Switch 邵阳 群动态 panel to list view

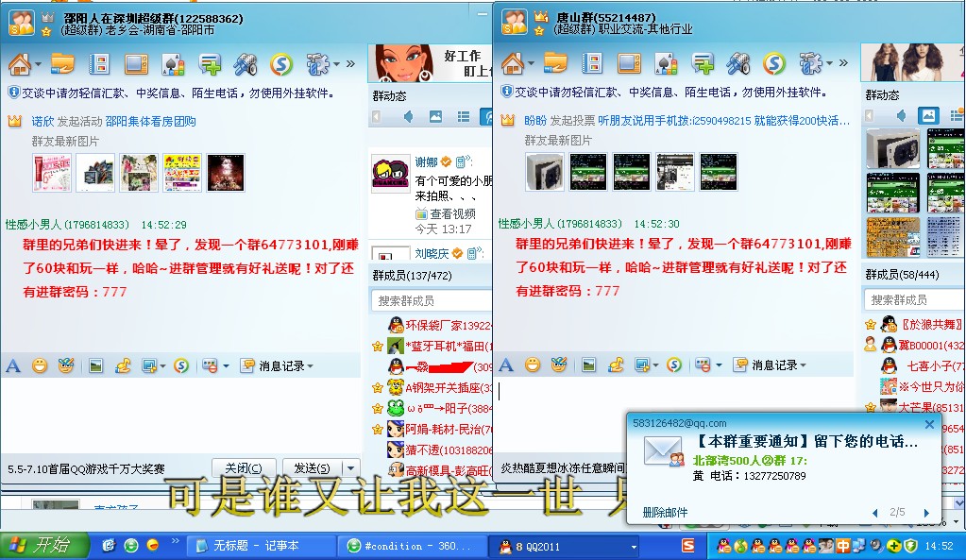[x=464, y=116]
